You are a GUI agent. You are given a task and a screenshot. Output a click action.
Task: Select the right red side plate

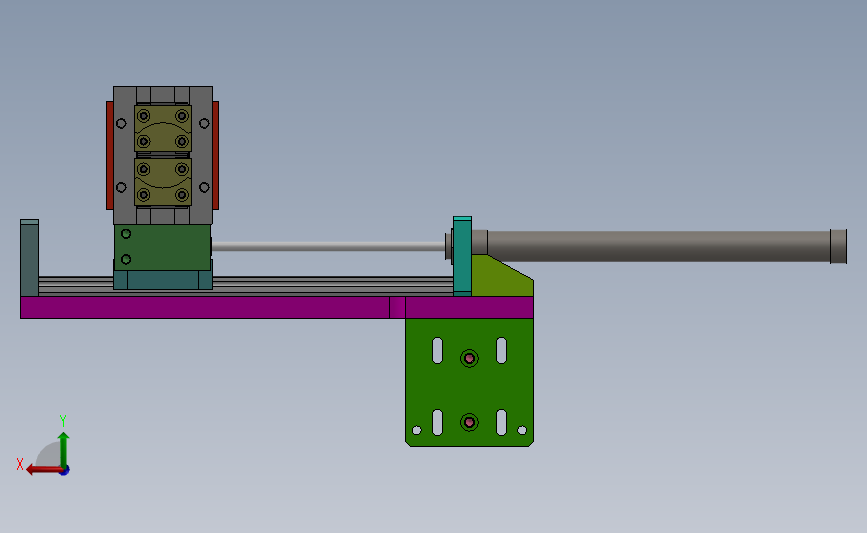point(216,155)
